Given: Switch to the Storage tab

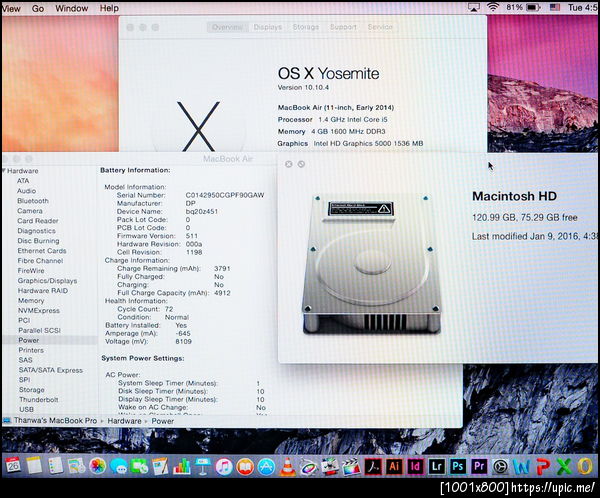Looking at the screenshot, I should tap(306, 27).
